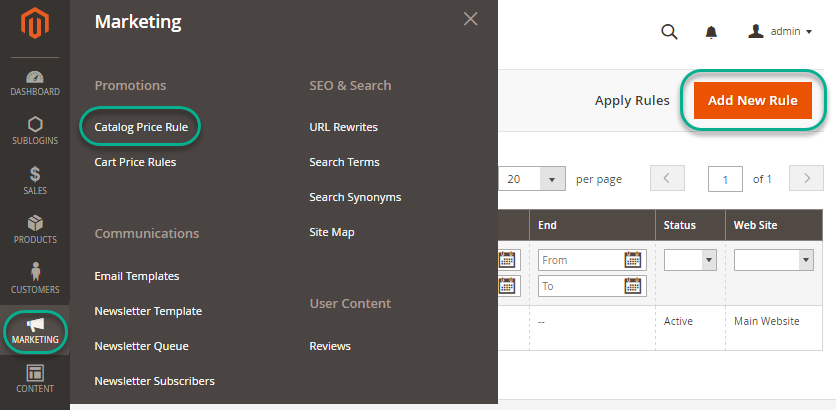Screen dimensions: 836x410
Task: Click the Magento logo icon
Action: (x=35, y=24)
